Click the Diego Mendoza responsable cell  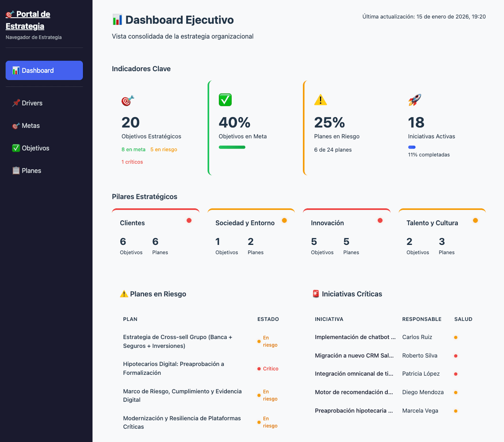pyautogui.click(x=423, y=392)
